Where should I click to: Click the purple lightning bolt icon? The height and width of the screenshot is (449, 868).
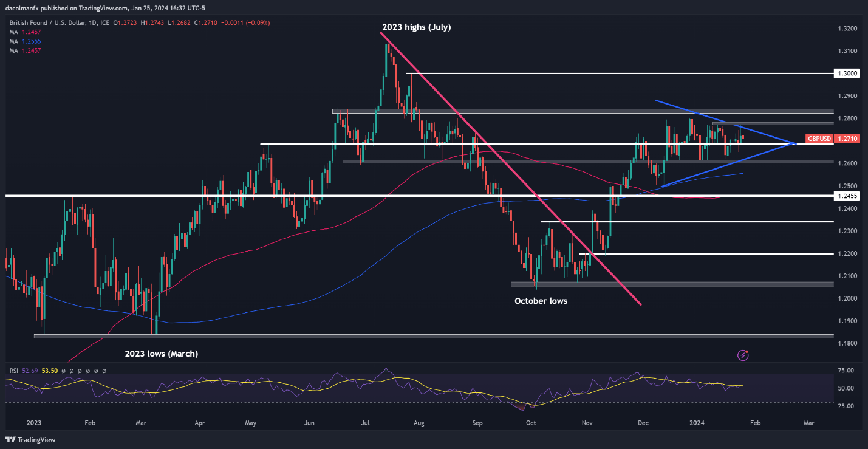pos(742,355)
